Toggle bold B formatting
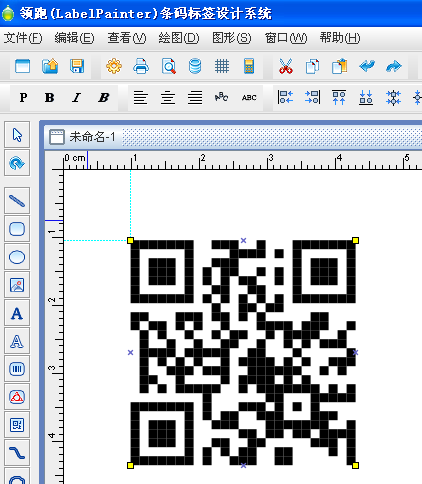Image resolution: width=422 pixels, height=484 pixels. click(49, 98)
